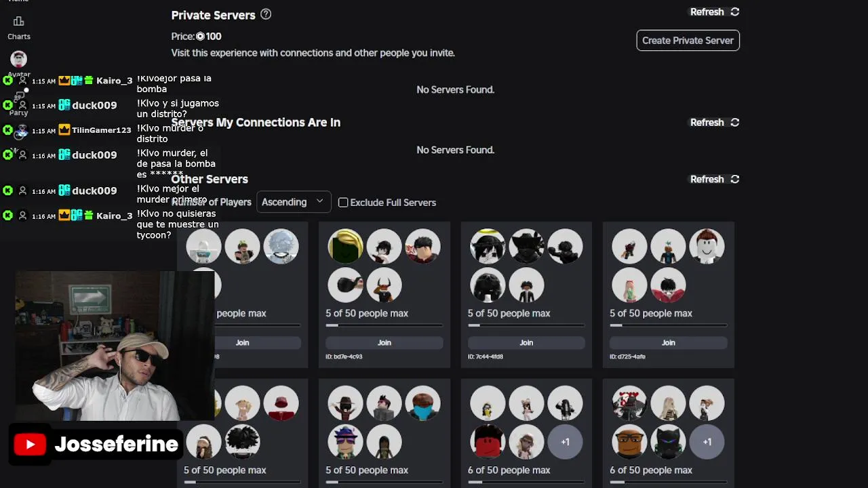Open the Ascending sort order dropdown
This screenshot has width=868, height=488.
pos(293,202)
